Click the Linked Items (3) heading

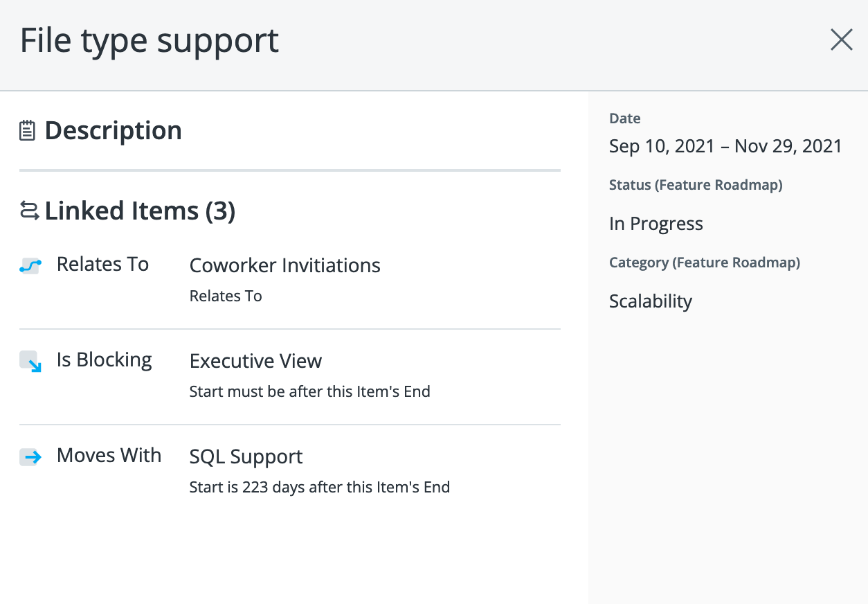140,211
